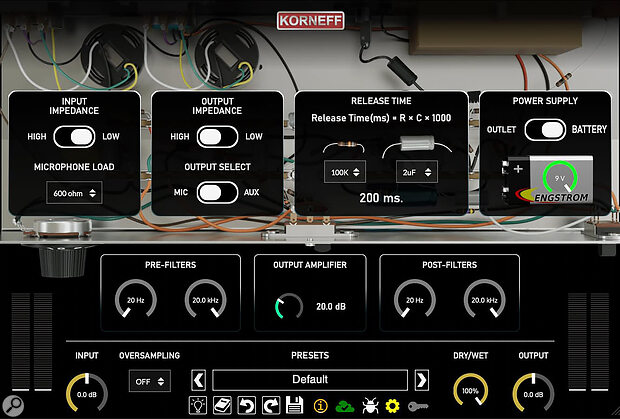Click the green cloud icon

pyautogui.click(x=345, y=406)
